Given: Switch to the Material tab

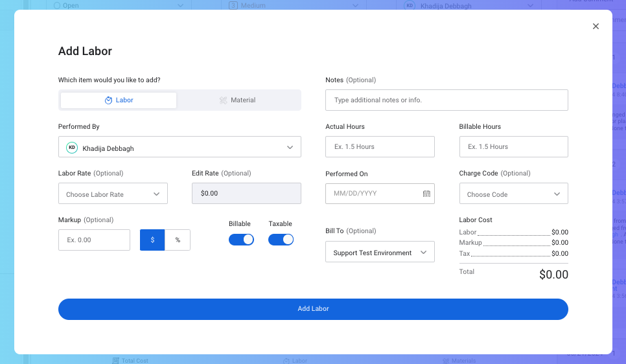Looking at the screenshot, I should pos(238,100).
